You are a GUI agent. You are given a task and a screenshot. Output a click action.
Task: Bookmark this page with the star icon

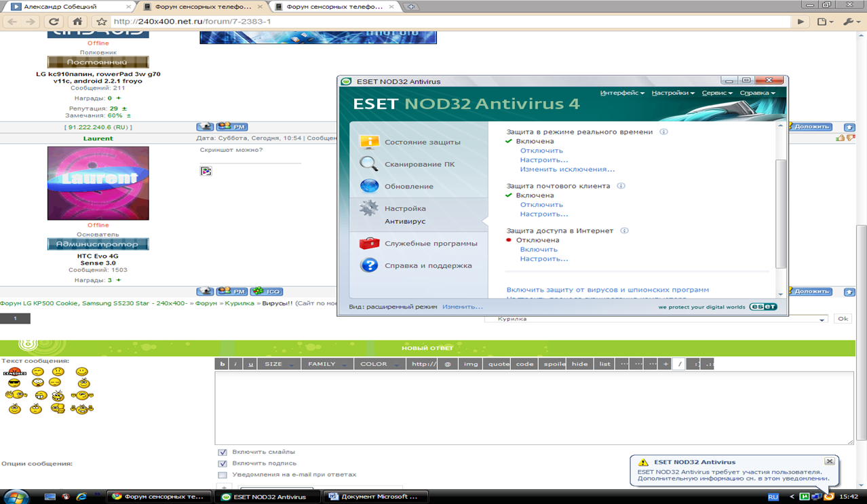tap(101, 22)
